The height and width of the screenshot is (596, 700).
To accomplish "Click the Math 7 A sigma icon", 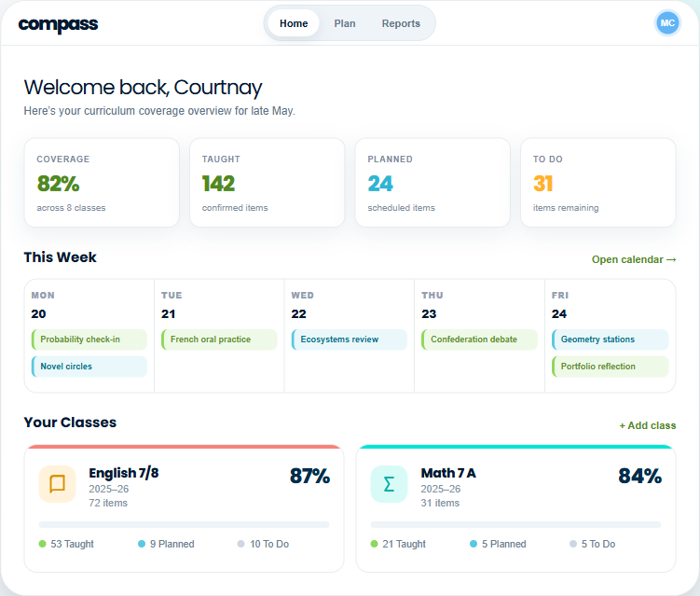I will tap(389, 484).
